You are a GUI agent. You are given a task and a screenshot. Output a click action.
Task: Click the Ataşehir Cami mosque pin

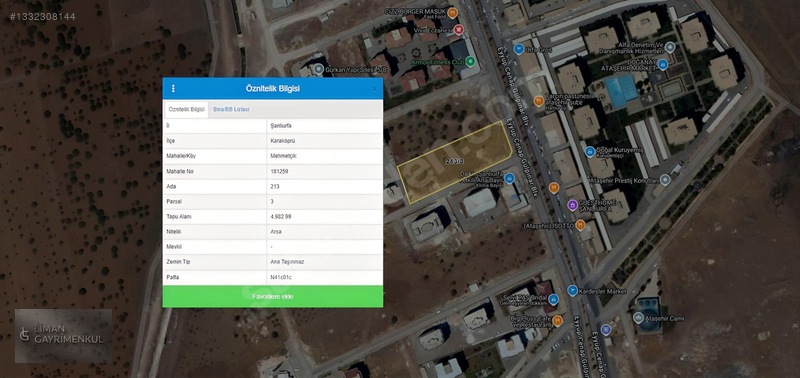[x=638, y=318]
